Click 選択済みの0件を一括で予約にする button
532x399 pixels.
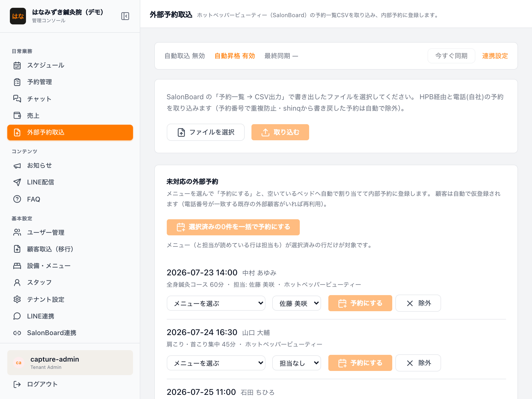[233, 227]
